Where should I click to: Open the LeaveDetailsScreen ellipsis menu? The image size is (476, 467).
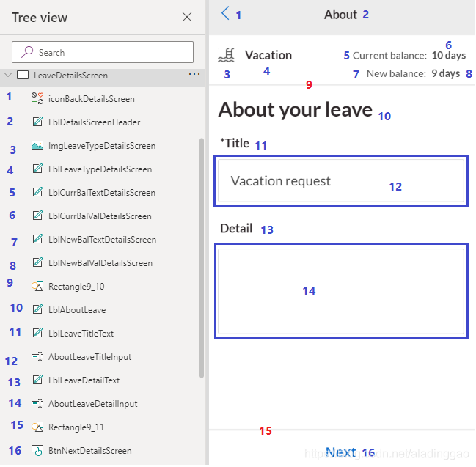(x=194, y=74)
